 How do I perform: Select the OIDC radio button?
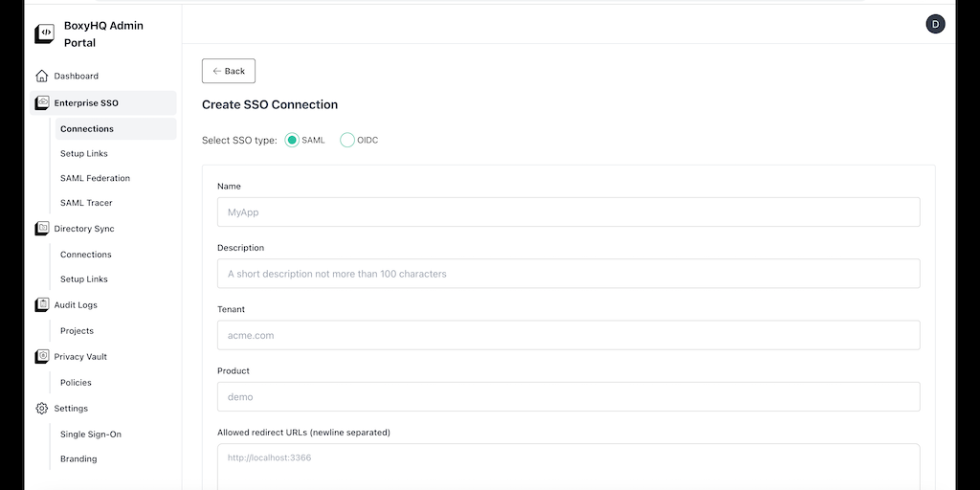coord(347,140)
